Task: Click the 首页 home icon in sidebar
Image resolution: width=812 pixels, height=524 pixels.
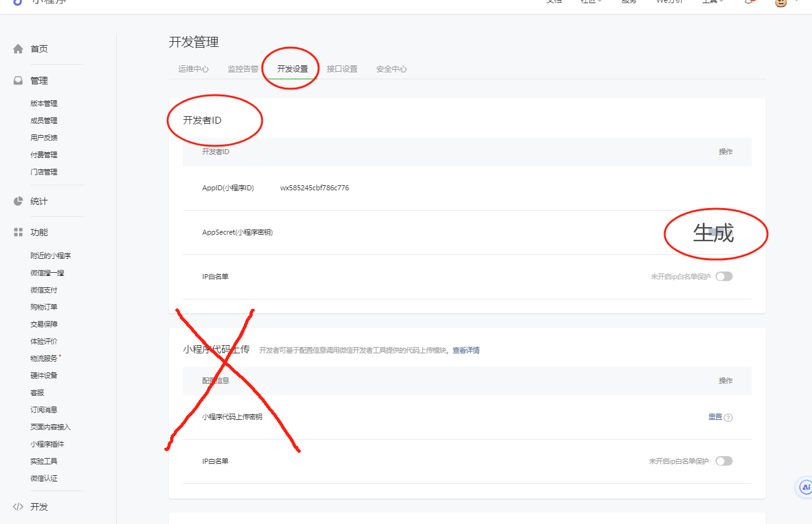Action: tap(18, 49)
